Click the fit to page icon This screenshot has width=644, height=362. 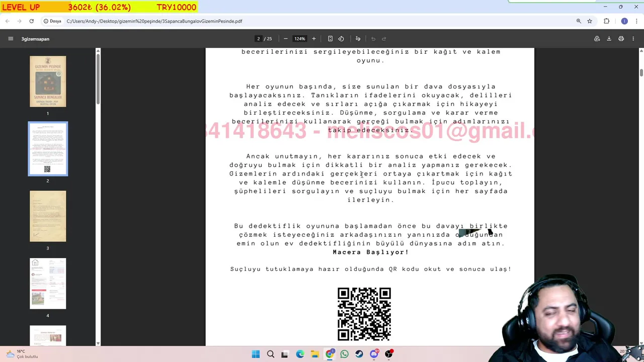(x=330, y=39)
